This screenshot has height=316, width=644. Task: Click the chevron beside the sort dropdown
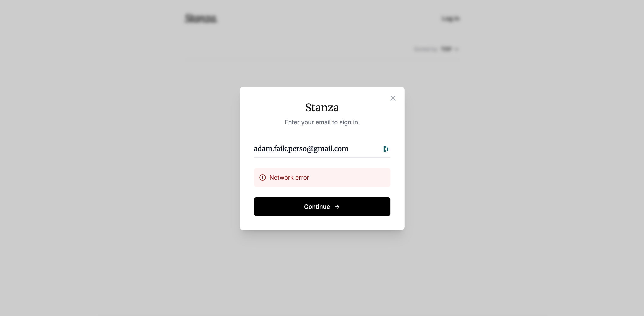tap(457, 49)
